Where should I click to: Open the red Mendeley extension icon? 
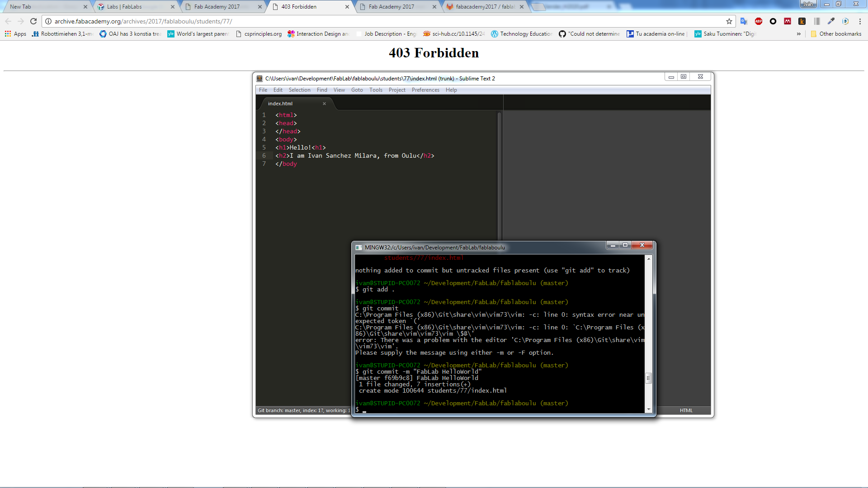point(788,21)
